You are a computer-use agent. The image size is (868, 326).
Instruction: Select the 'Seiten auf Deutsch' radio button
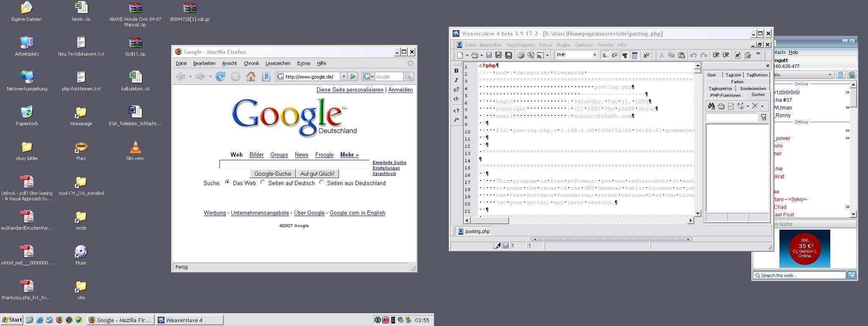(x=263, y=182)
